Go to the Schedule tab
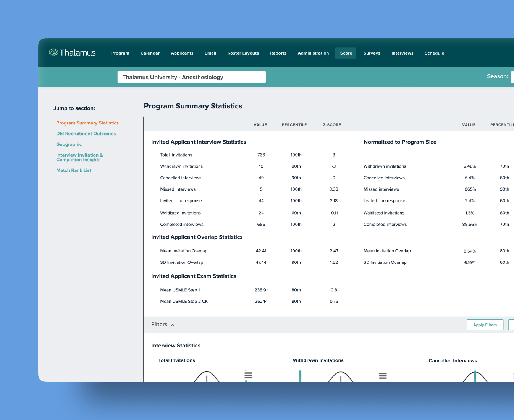The width and height of the screenshot is (514, 420). point(434,53)
